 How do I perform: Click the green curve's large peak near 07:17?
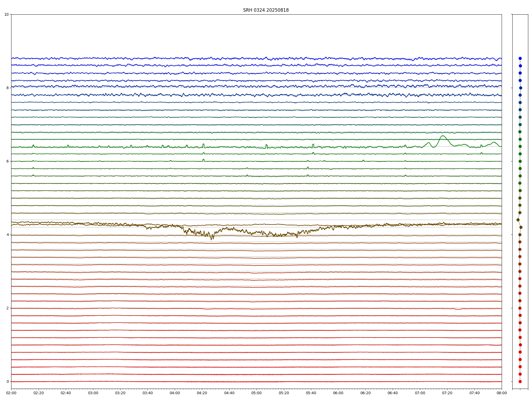(x=443, y=136)
